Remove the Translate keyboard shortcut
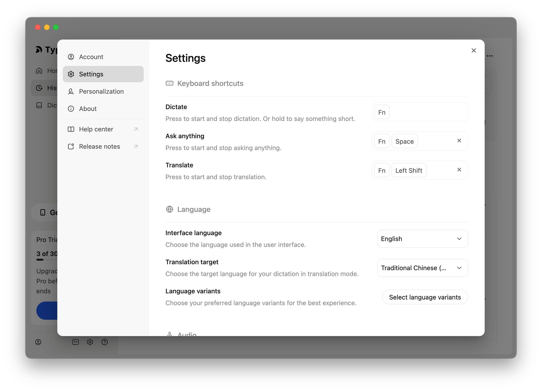 tap(459, 170)
